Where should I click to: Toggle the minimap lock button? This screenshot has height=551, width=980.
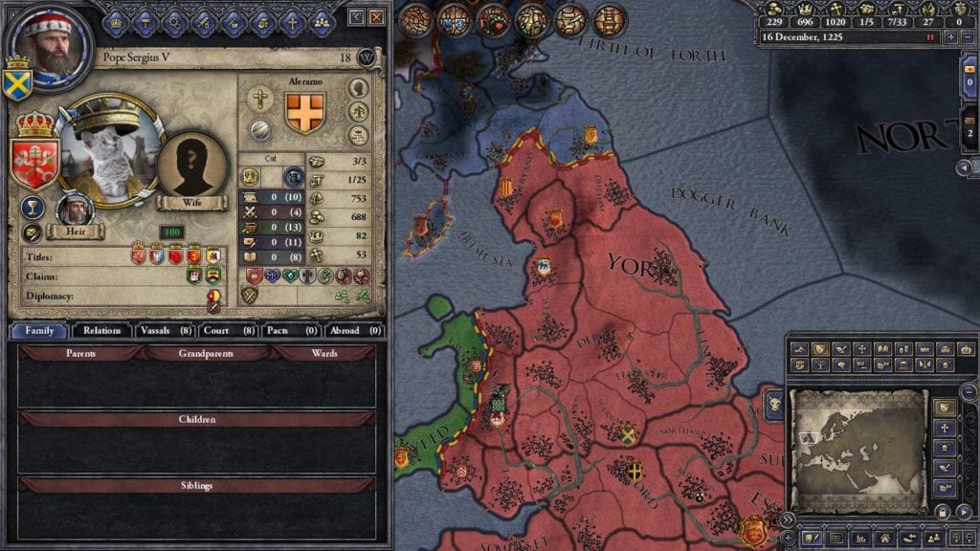click(x=943, y=513)
